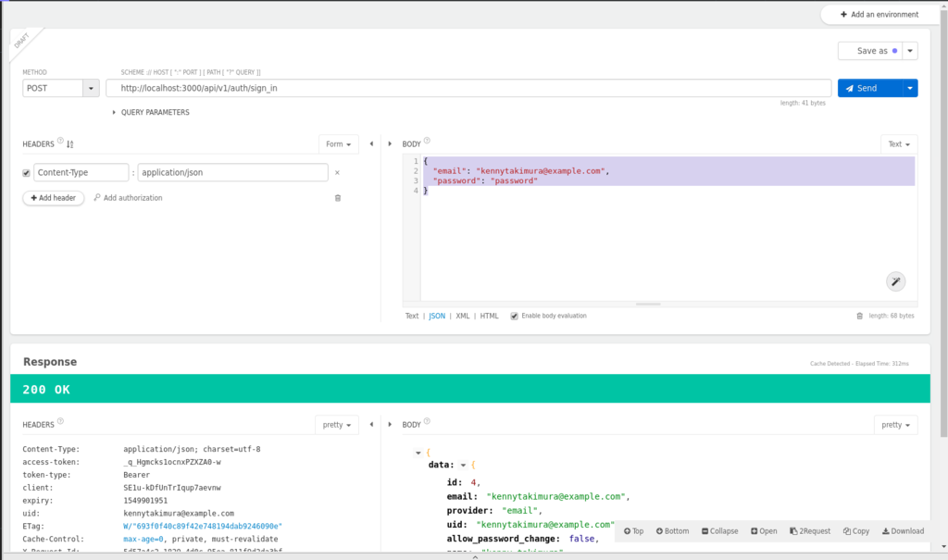This screenshot has width=948, height=560.
Task: Click Add an environment
Action: pyautogui.click(x=879, y=15)
